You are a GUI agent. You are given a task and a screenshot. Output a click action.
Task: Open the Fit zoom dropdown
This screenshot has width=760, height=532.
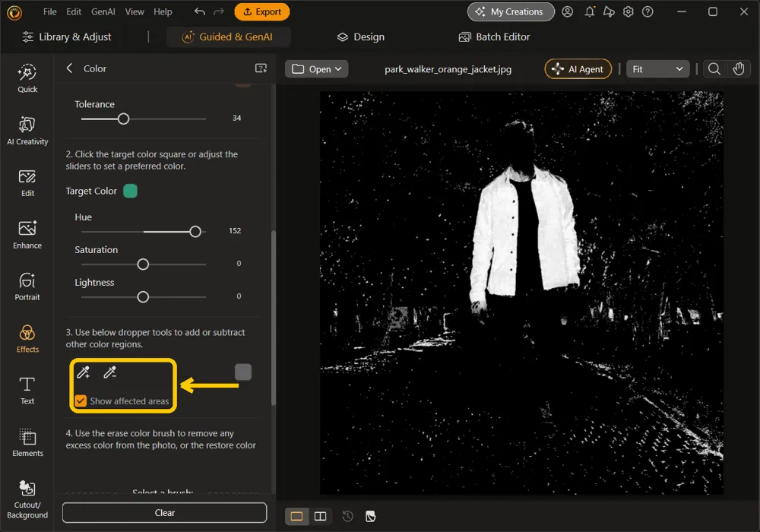[x=657, y=69]
